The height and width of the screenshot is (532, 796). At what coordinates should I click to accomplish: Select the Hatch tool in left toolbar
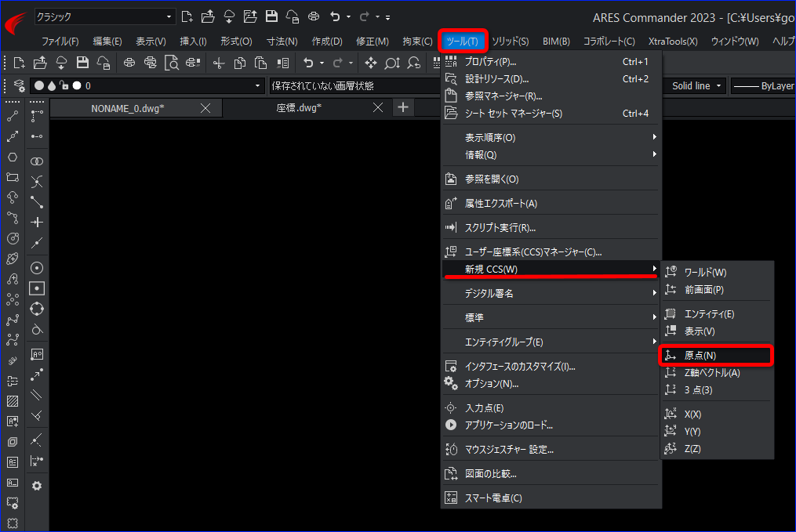coord(13,401)
